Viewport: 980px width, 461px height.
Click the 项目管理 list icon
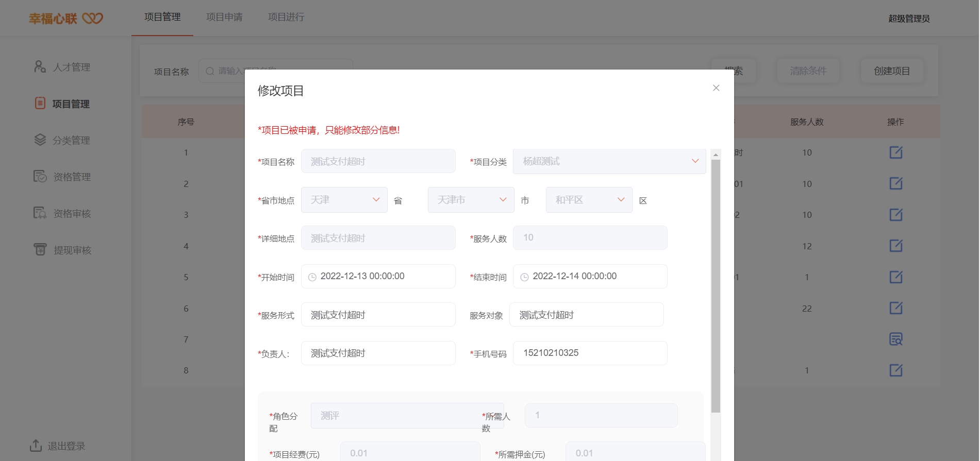coord(40,103)
